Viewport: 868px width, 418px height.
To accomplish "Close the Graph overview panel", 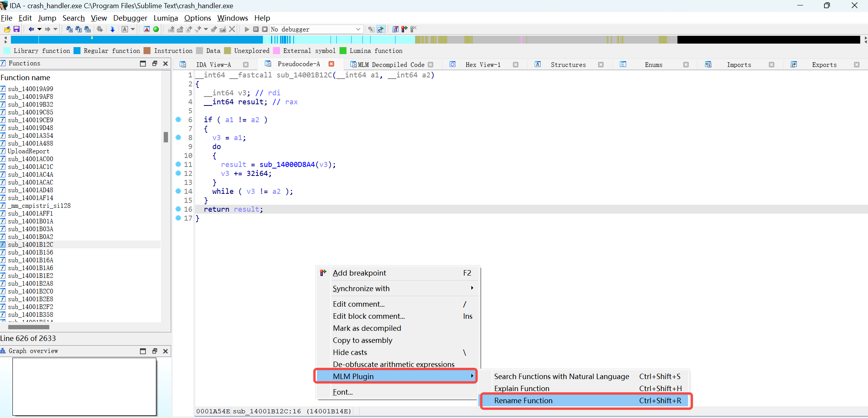I will pos(165,351).
